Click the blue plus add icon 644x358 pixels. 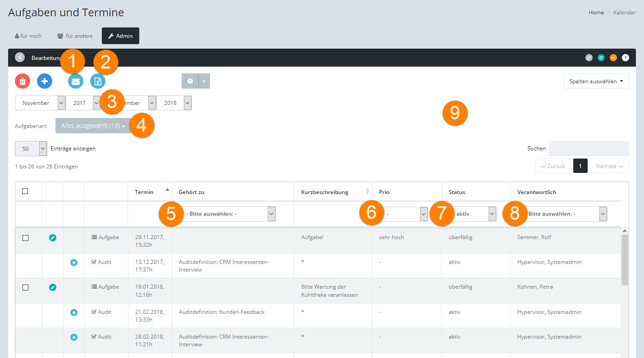(x=45, y=81)
